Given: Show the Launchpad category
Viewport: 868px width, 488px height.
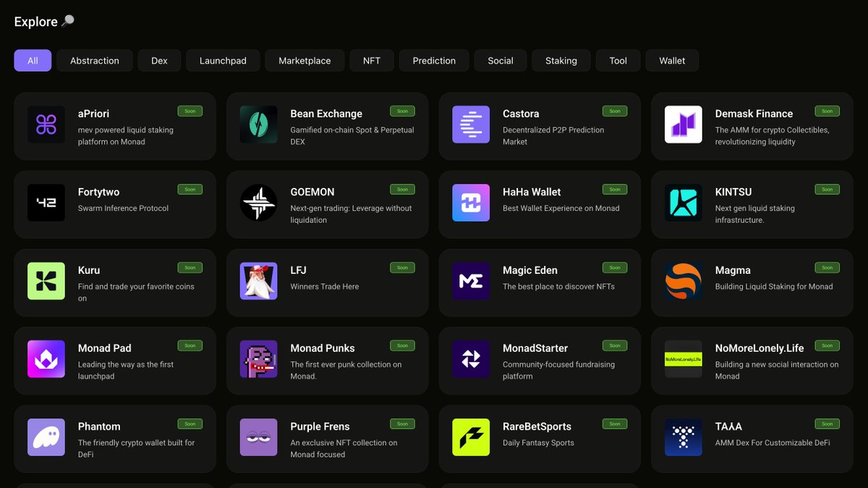Looking at the screenshot, I should (223, 61).
